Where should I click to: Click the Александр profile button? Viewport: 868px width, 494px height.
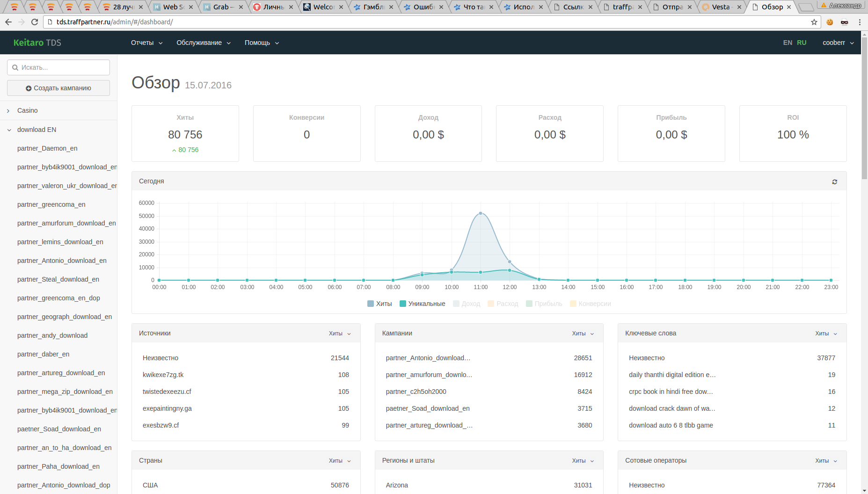842,5
